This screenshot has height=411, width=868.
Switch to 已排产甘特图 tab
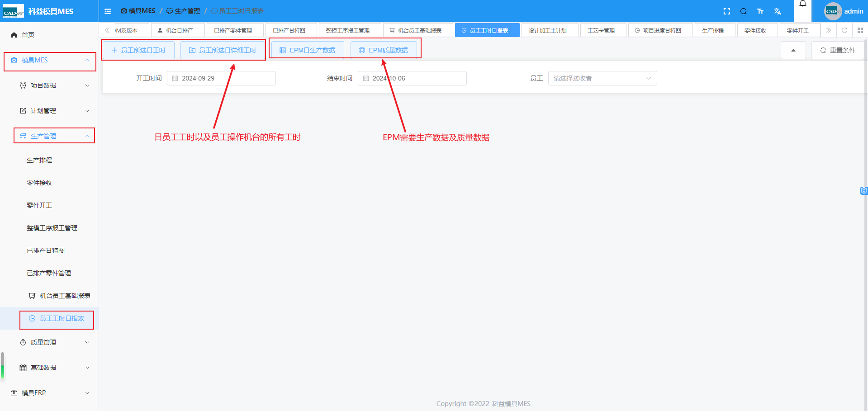coord(291,30)
